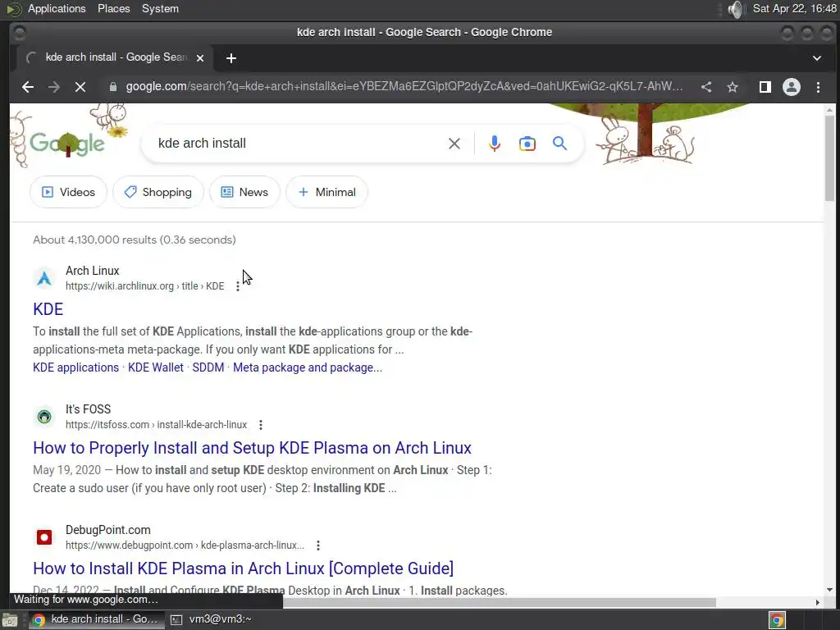
Task: Bookmark this page with the star
Action: [733, 87]
